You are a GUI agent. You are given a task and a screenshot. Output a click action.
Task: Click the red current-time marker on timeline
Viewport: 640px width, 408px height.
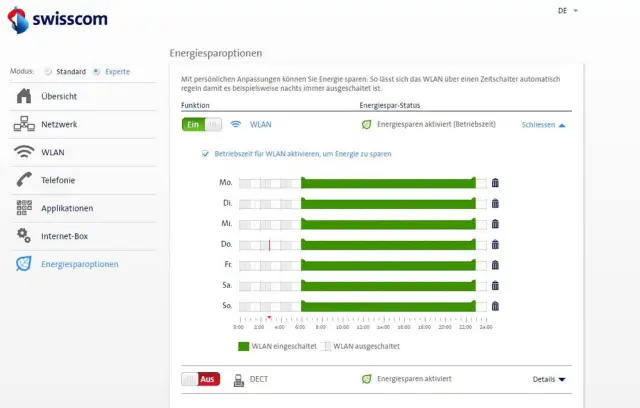[269, 317]
